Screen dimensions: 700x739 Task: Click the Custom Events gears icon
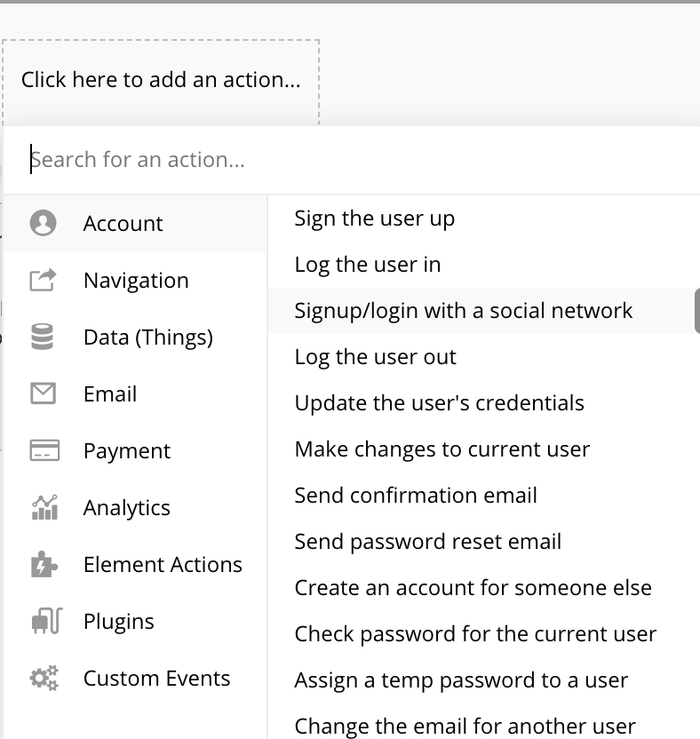click(44, 679)
